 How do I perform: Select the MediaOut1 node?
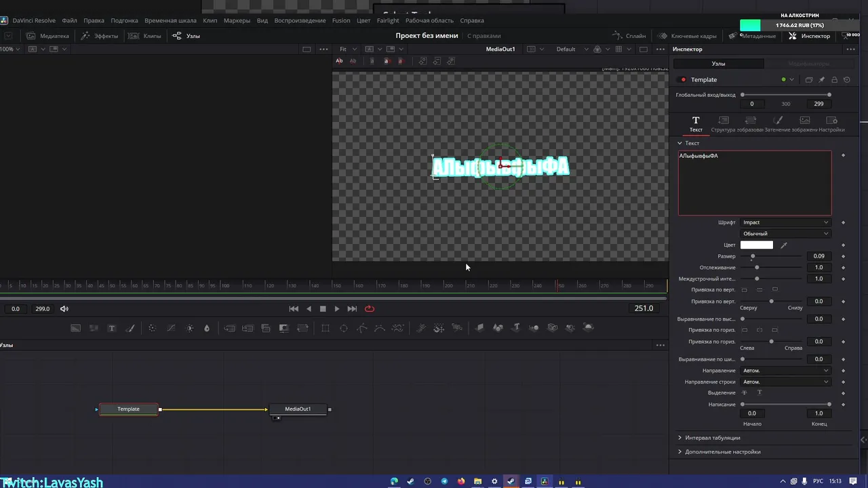point(298,409)
